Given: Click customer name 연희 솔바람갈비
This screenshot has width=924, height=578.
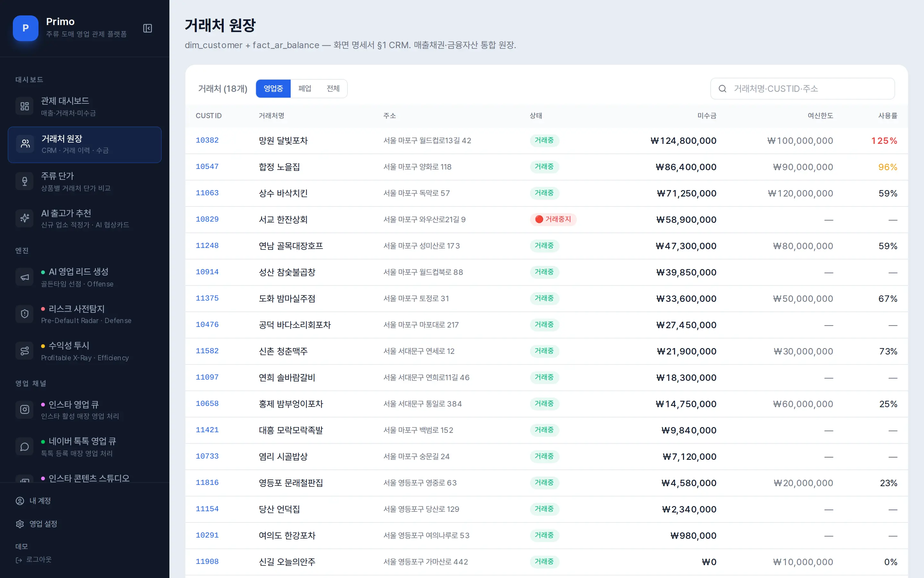Looking at the screenshot, I should point(287,378).
